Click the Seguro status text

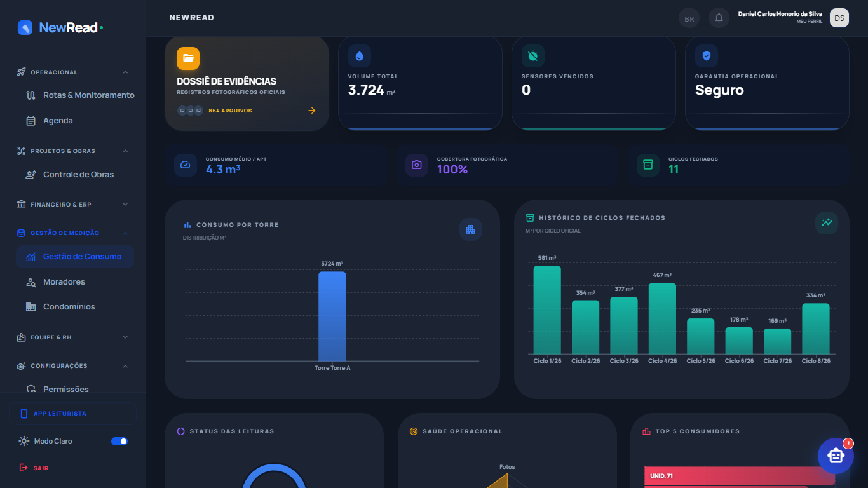(x=719, y=90)
